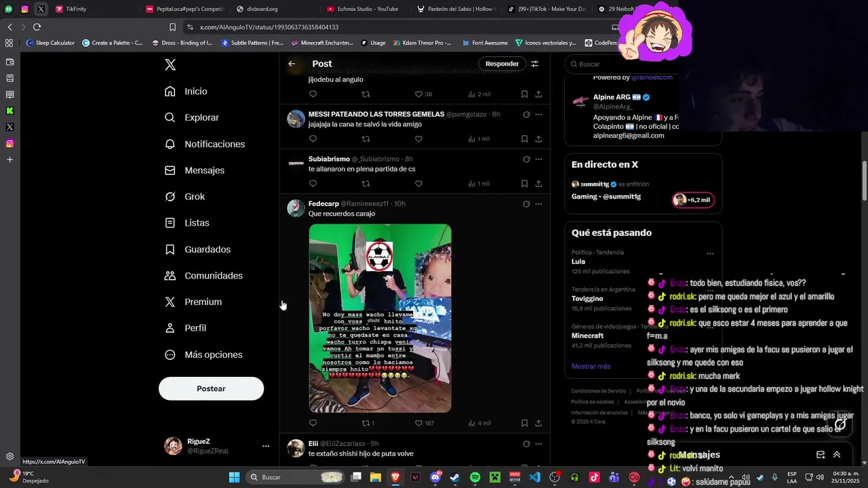868x488 pixels.
Task: Open more options for Lula trend
Action: click(x=710, y=254)
